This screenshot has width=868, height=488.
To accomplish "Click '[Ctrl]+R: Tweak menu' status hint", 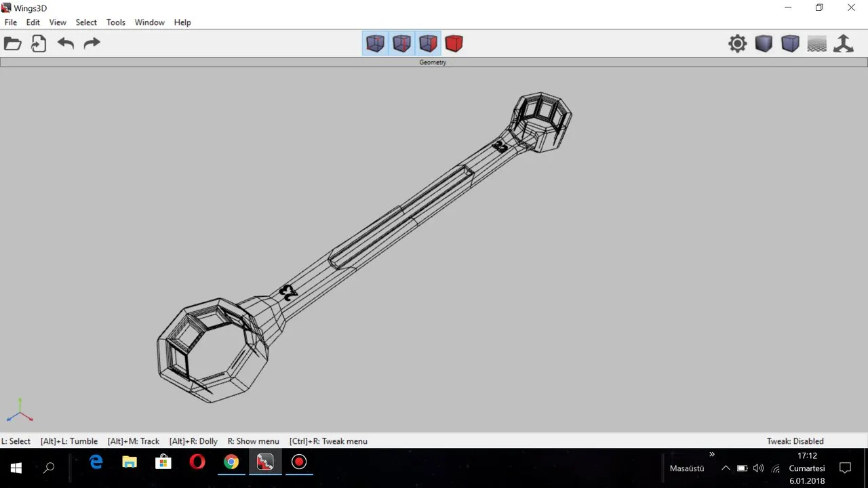I will [x=328, y=441].
